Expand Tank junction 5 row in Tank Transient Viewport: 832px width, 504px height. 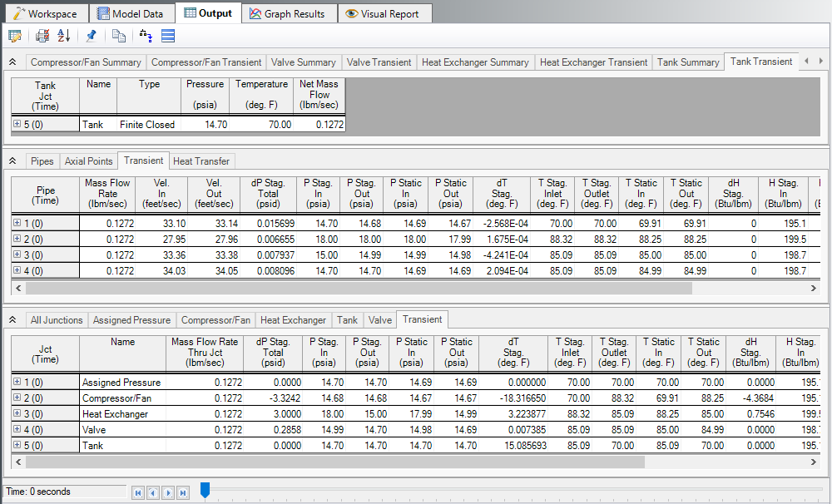click(17, 125)
